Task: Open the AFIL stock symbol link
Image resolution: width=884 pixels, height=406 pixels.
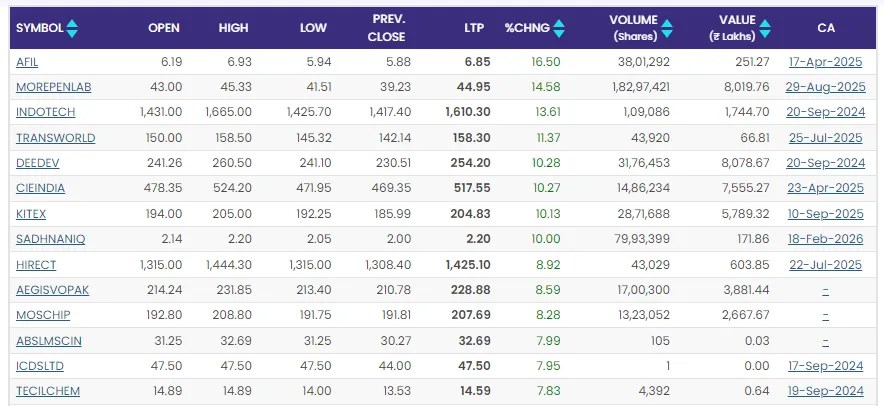Action: (27, 62)
